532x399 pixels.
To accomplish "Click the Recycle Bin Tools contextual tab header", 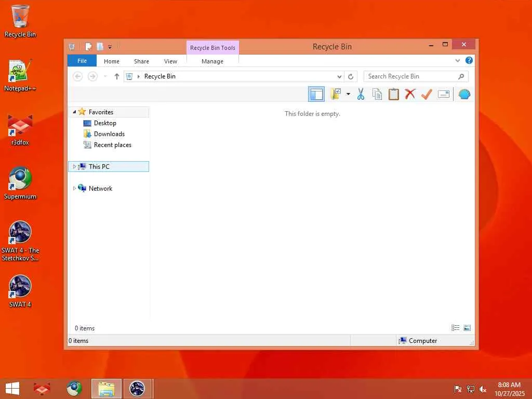I will (212, 47).
